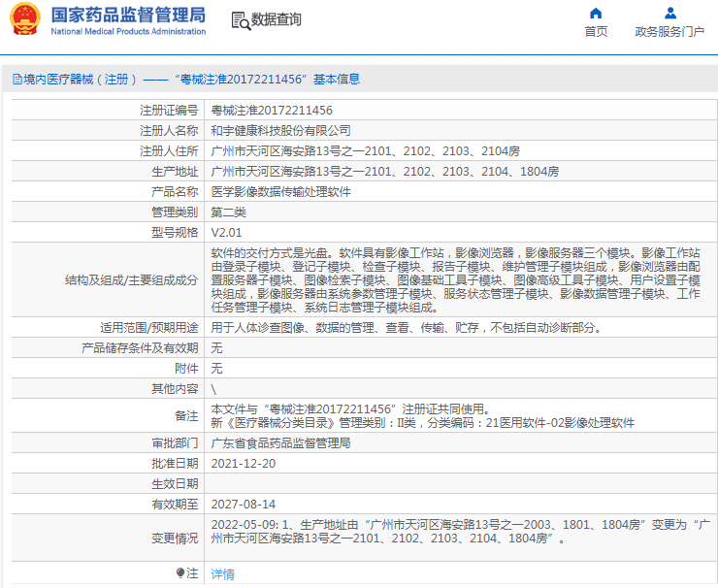The height and width of the screenshot is (588, 718).
Task: Click the 境内医疗器械（注册）基本信息 heading
Action: (191, 80)
